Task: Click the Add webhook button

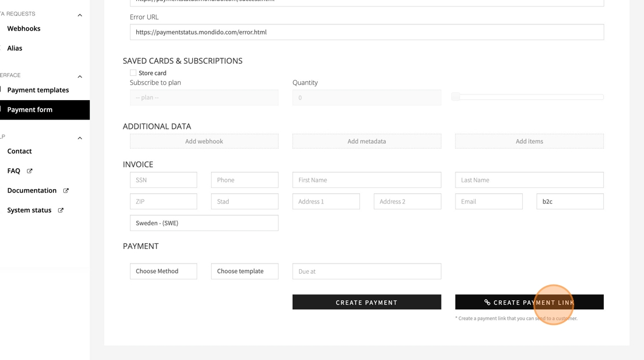Action: point(204,141)
